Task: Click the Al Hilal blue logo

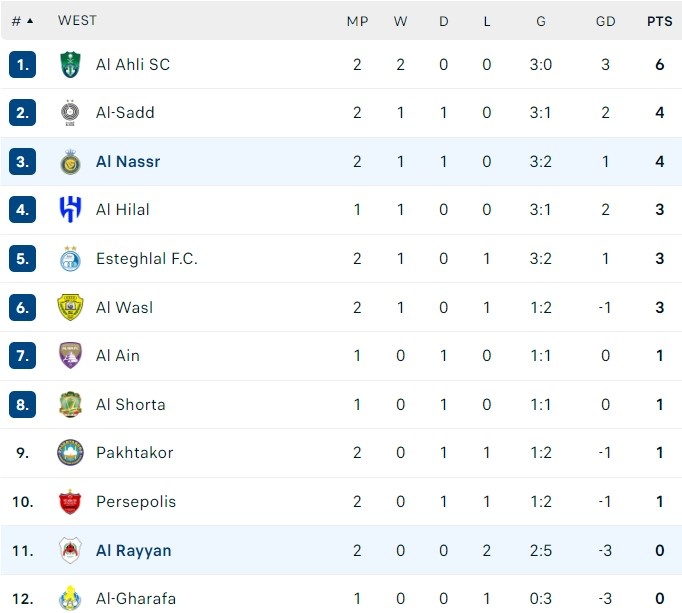Action: pyautogui.click(x=70, y=210)
